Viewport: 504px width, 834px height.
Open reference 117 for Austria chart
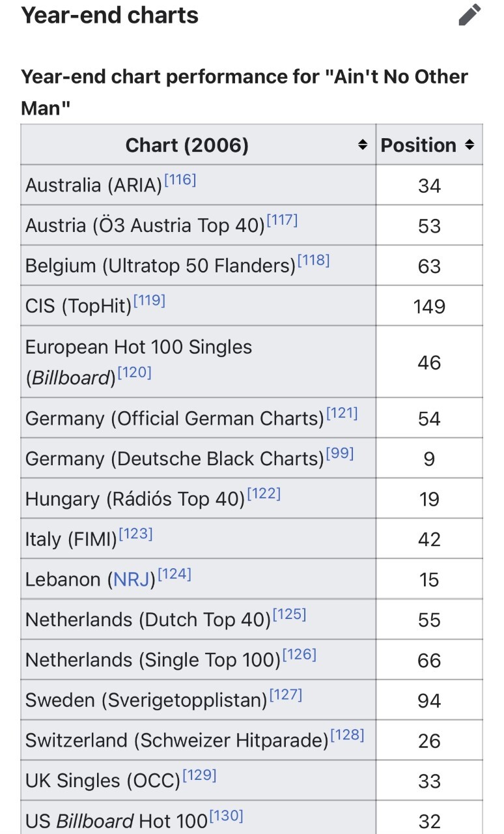point(282,220)
